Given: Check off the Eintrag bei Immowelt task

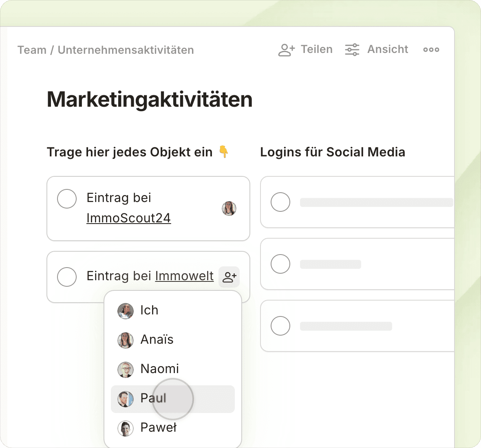Looking at the screenshot, I should (x=67, y=277).
